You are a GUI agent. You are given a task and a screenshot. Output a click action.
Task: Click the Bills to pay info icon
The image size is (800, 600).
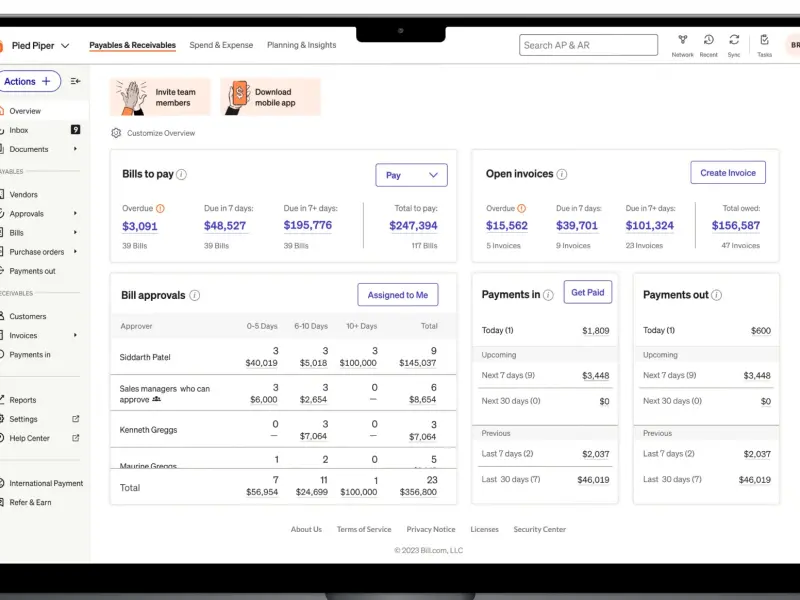(181, 174)
